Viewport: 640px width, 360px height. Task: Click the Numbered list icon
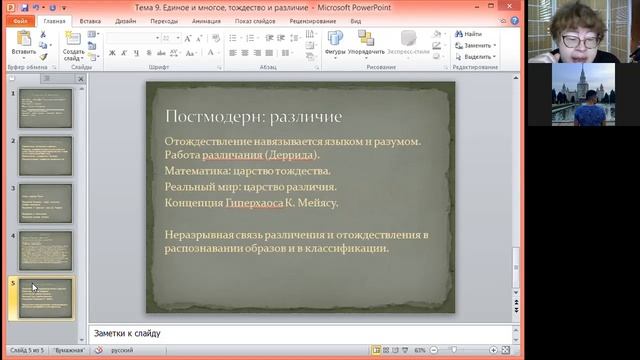coord(250,38)
